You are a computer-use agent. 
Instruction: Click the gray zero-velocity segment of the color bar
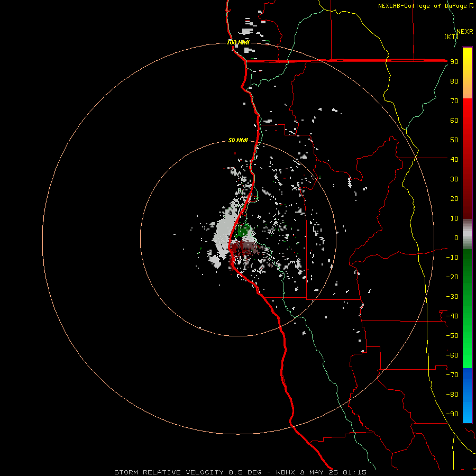click(467, 234)
